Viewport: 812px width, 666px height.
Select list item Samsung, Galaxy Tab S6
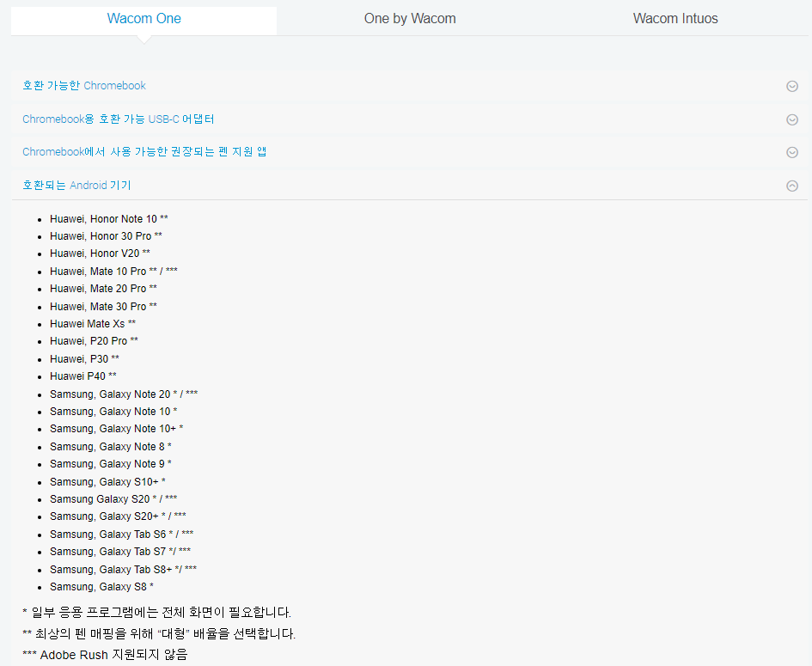122,534
